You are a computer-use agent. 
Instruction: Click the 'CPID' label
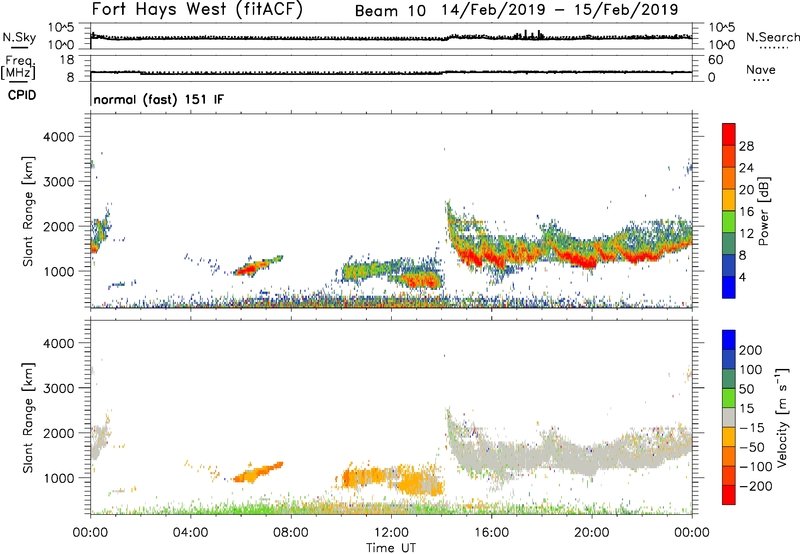22,95
